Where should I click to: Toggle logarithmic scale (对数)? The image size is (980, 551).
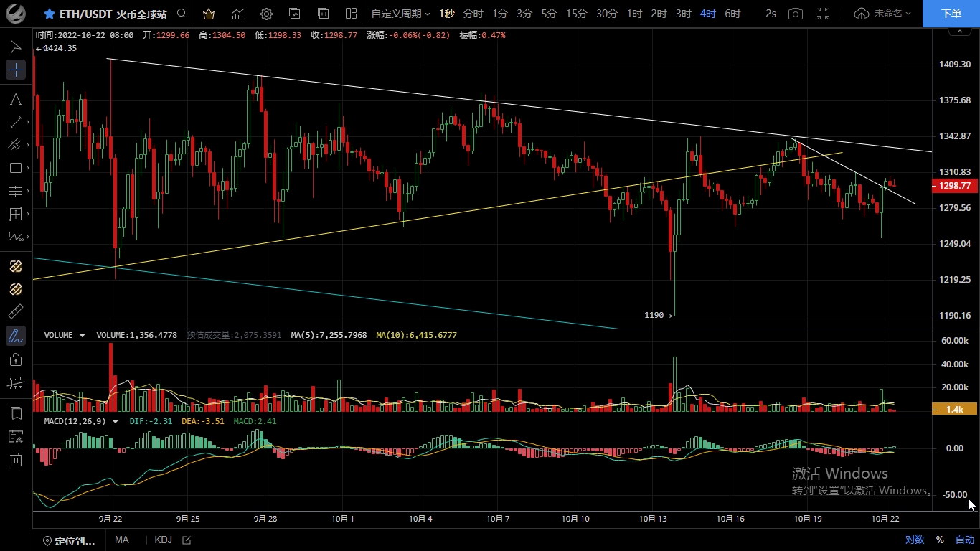(914, 540)
